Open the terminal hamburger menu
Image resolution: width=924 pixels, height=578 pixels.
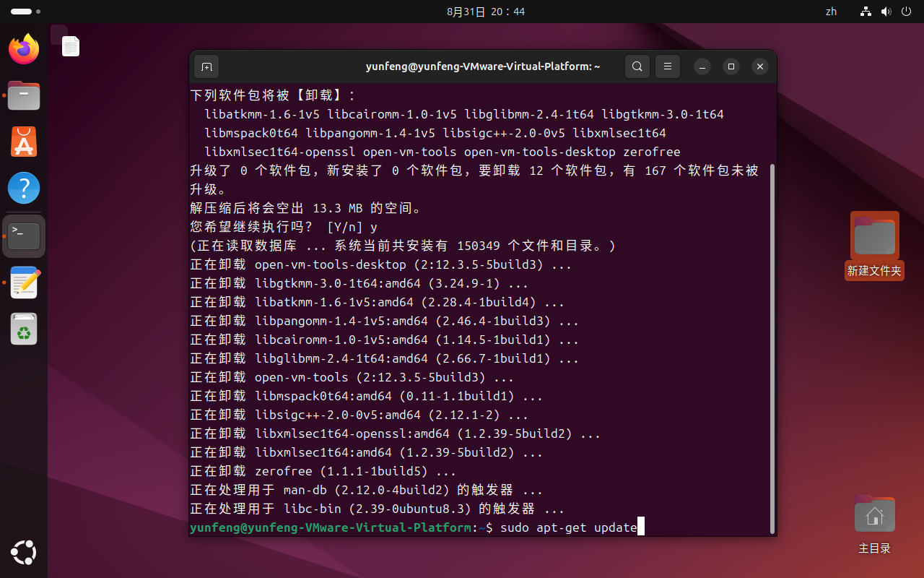click(x=668, y=66)
